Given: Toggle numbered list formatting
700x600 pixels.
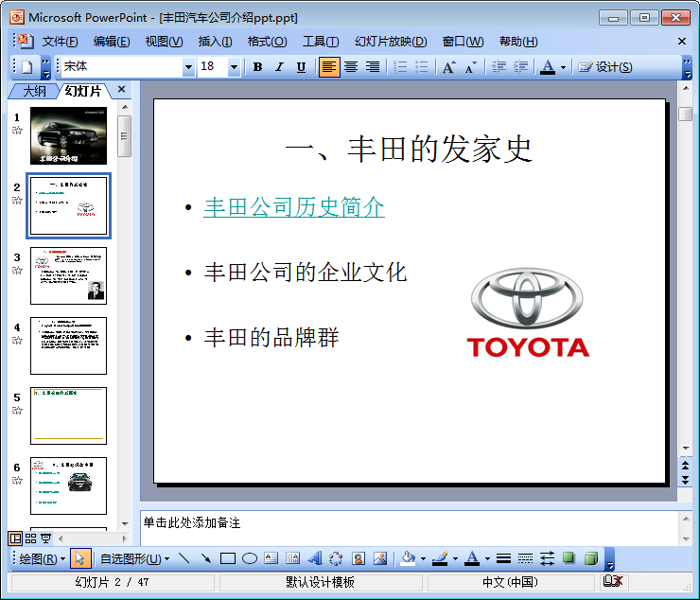Looking at the screenshot, I should (400, 67).
